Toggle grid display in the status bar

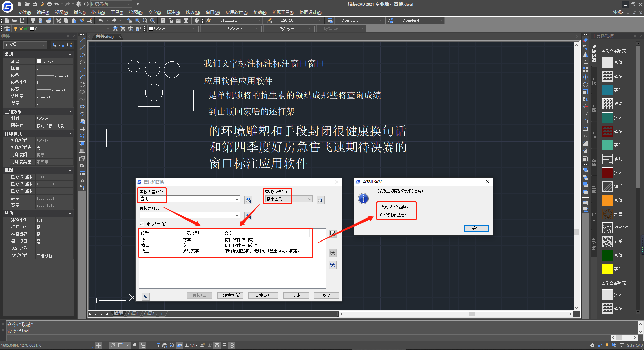coord(98,345)
